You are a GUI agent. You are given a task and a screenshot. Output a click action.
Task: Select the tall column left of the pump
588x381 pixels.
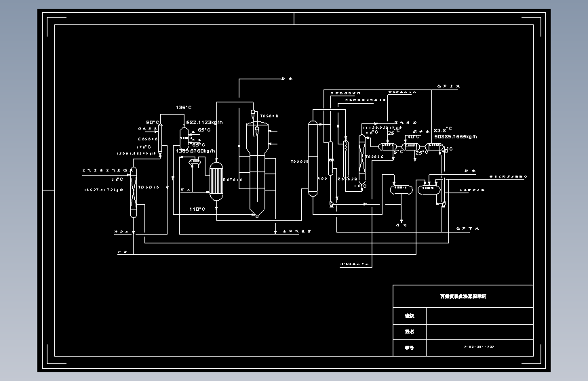[x=313, y=158]
